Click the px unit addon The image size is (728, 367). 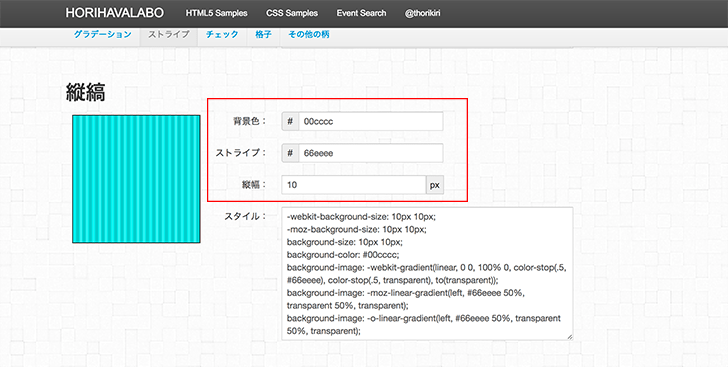pyautogui.click(x=435, y=185)
